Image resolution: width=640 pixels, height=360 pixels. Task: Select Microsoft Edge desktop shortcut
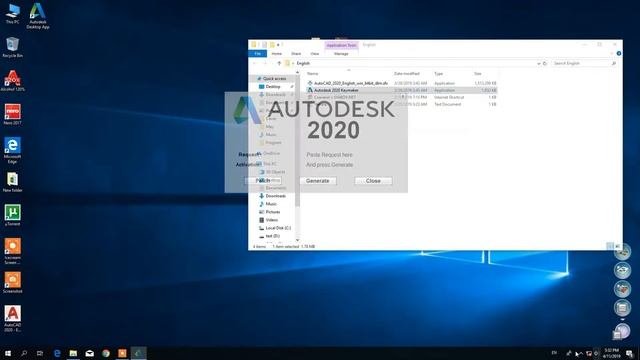click(x=12, y=150)
